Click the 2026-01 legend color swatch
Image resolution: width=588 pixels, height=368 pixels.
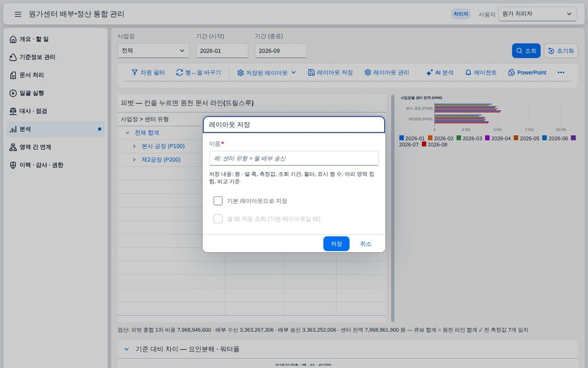tap(402, 138)
